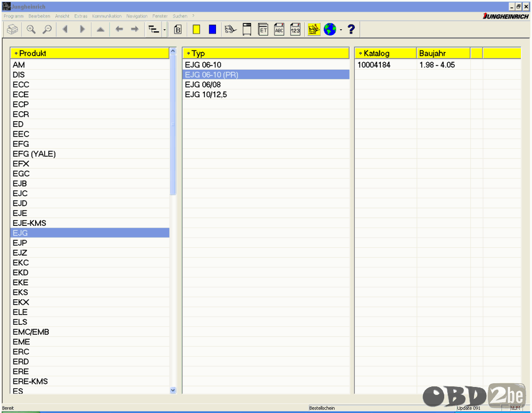The image size is (532, 413).
Task: Click Bestellschein in the status bar
Action: (x=322, y=408)
